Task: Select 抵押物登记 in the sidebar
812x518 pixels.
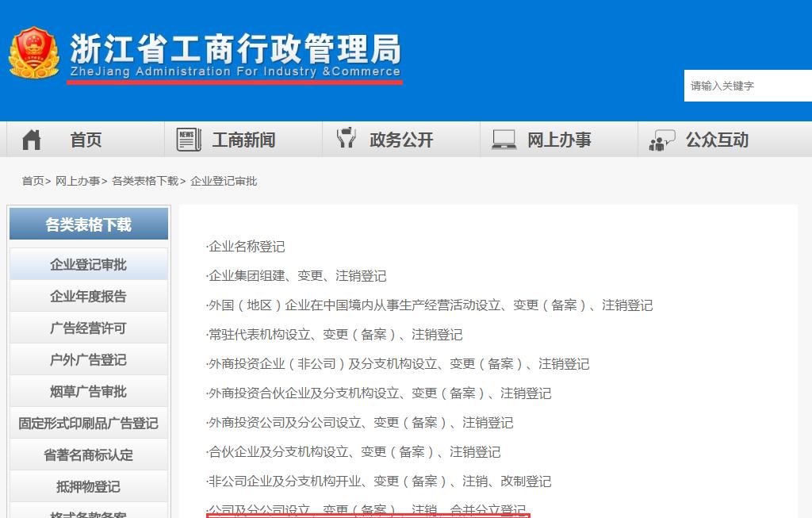Action: point(88,486)
